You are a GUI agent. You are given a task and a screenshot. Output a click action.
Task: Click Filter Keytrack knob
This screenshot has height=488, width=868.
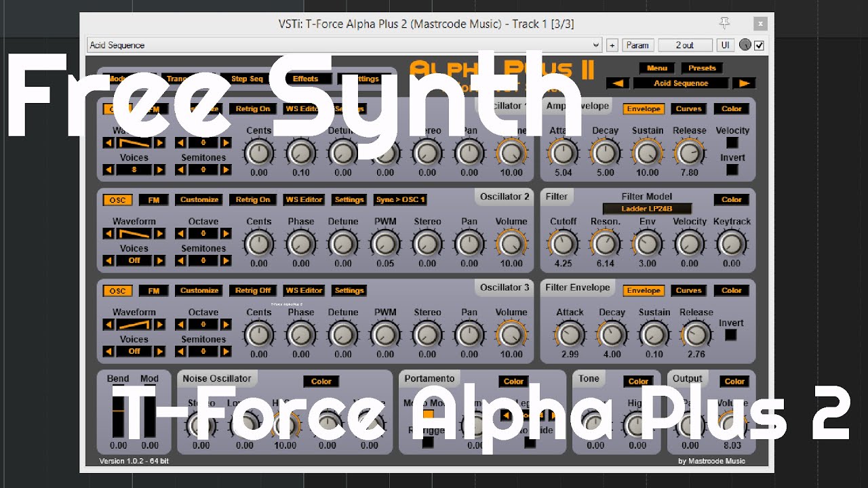[x=731, y=243]
